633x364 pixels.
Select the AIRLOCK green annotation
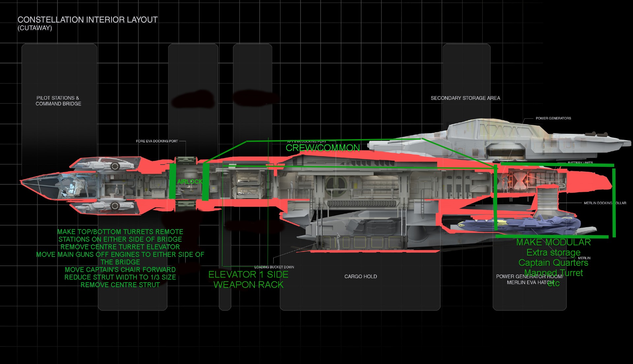190,181
